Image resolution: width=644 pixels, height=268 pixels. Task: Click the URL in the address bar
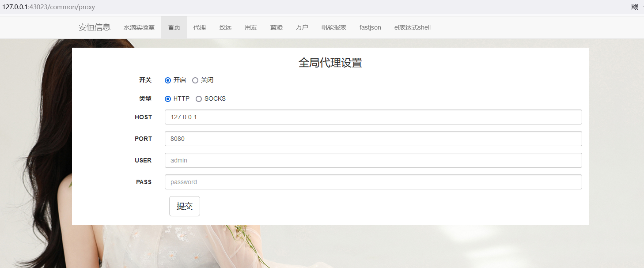(49, 7)
